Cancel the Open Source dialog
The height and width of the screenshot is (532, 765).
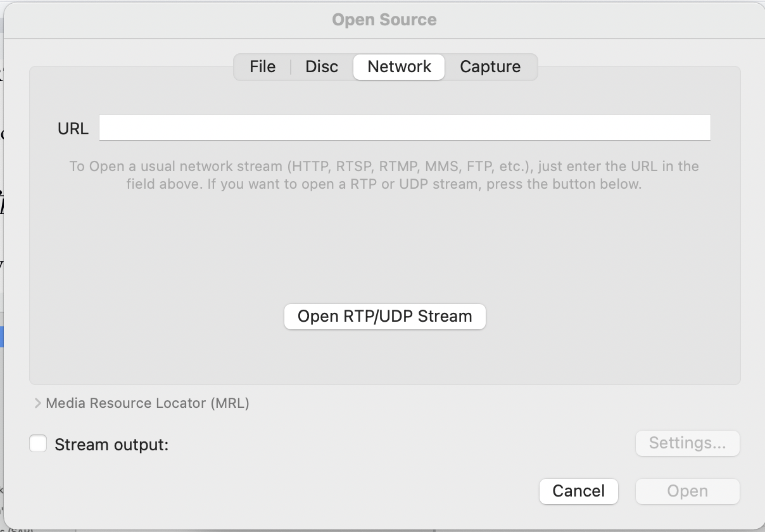578,491
